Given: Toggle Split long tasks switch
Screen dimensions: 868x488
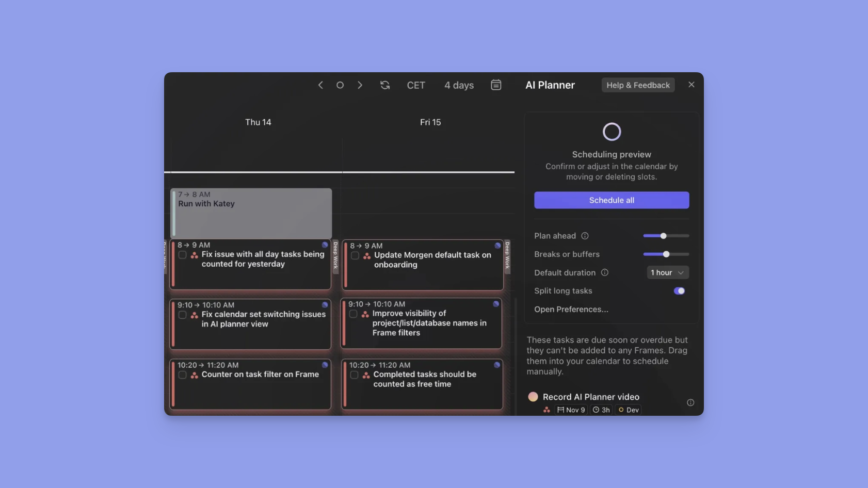Looking at the screenshot, I should [x=679, y=291].
